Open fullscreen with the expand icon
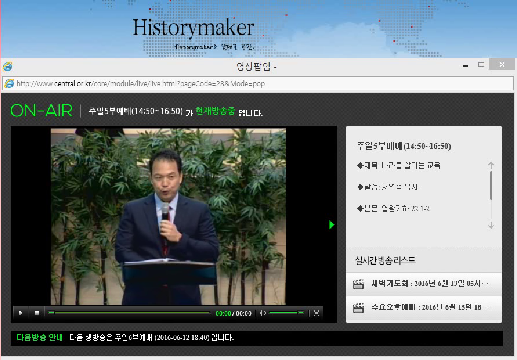517x360 pixels. (x=317, y=313)
